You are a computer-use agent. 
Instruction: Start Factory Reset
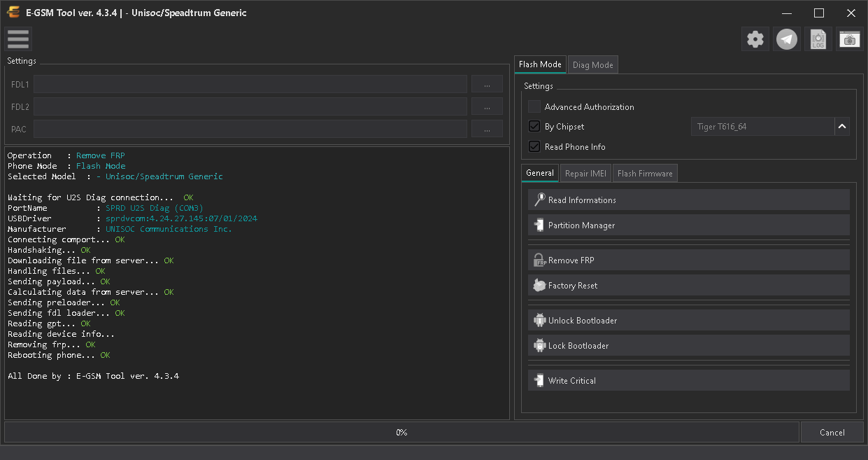click(689, 285)
